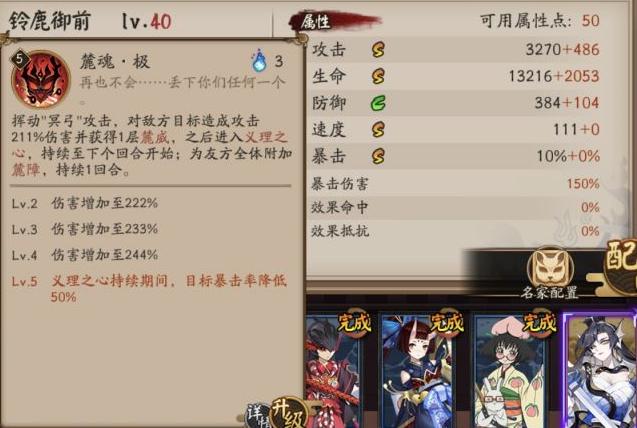The image size is (637, 428).
Task: Tap the S rank badge beside 速度
Action: [378, 130]
